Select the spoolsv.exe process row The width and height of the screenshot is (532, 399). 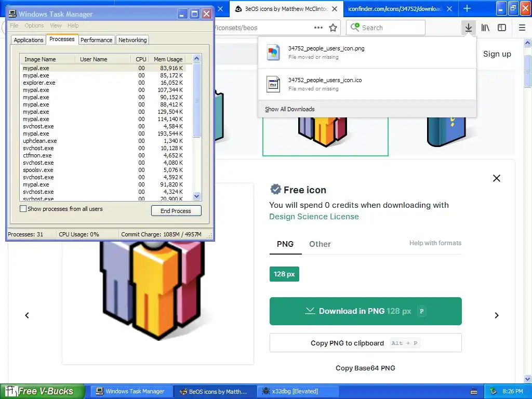(103, 170)
